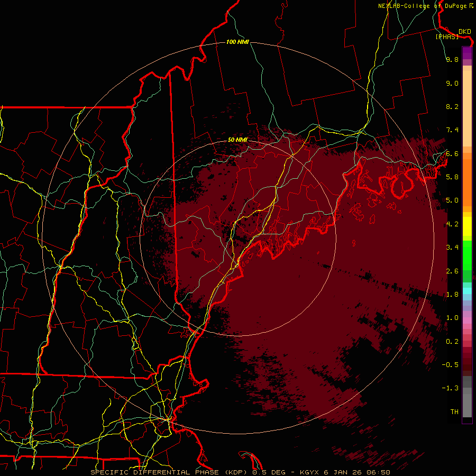Select the 8.2 scale value
The height and width of the screenshot is (476, 476).
452,106
